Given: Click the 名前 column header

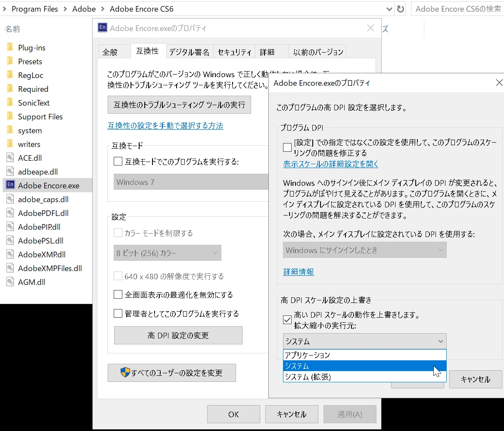Looking at the screenshot, I should click(x=12, y=29).
